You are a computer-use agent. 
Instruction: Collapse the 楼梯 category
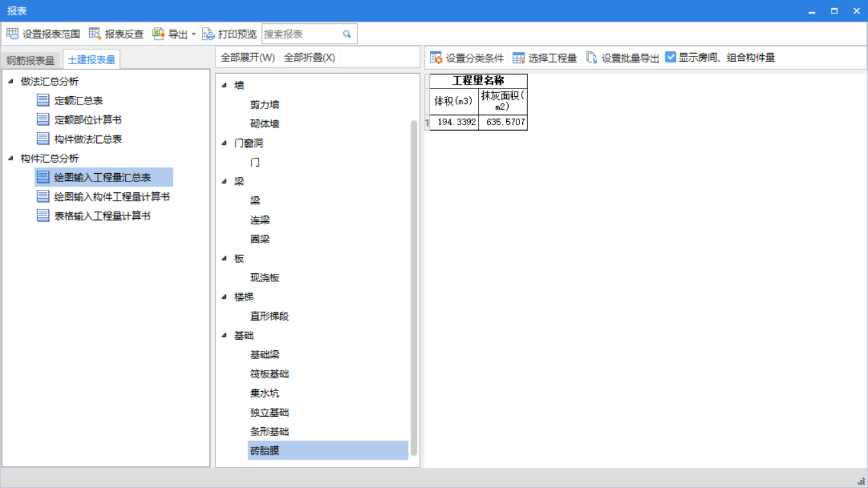point(224,297)
